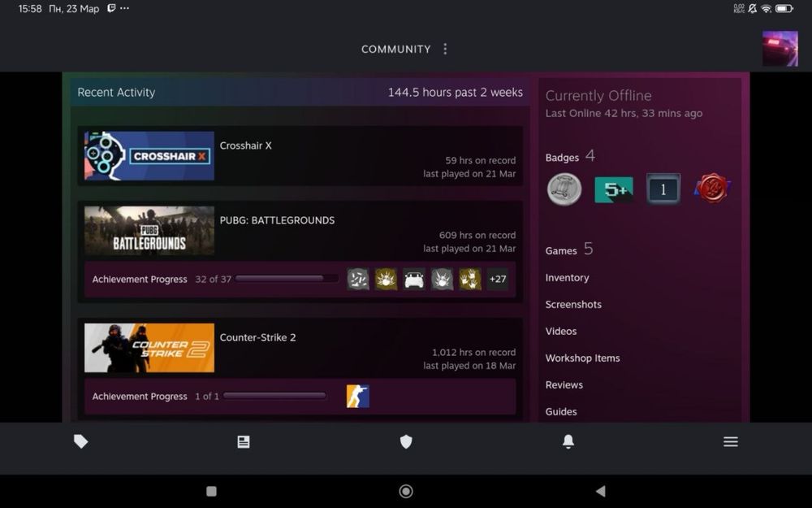The height and width of the screenshot is (508, 812).
Task: Open the level 1 badge
Action: click(663, 189)
